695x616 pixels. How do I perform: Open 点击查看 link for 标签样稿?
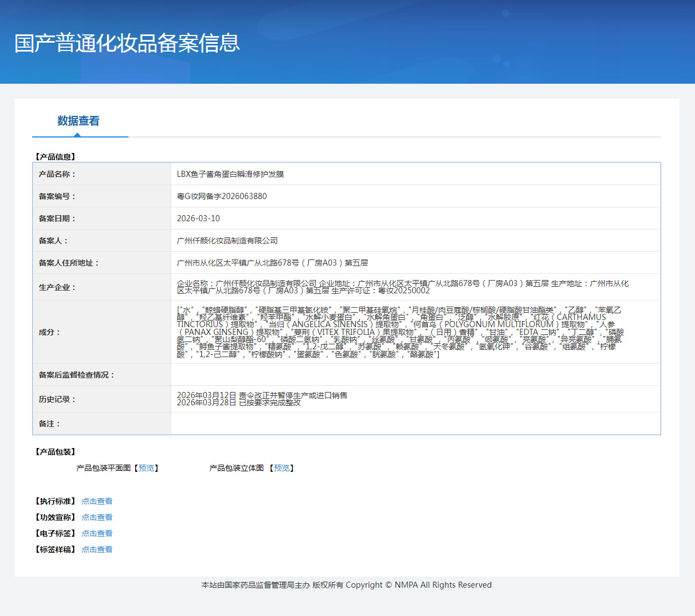tap(97, 549)
